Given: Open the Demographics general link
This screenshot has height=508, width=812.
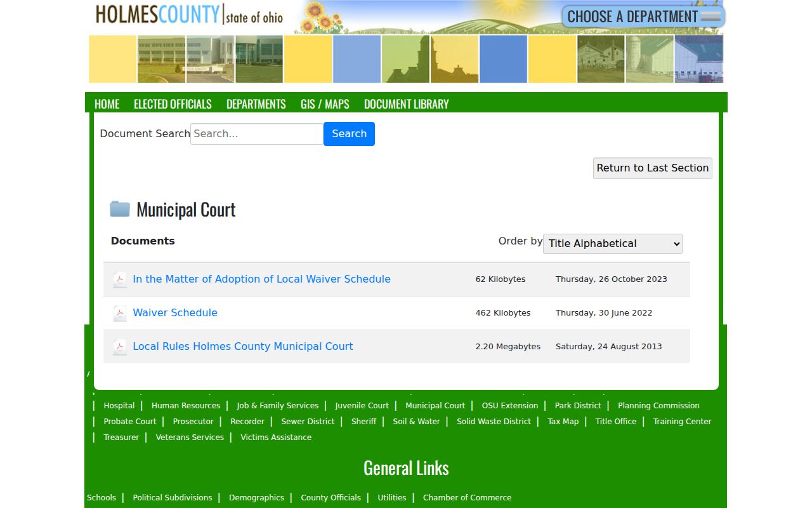Looking at the screenshot, I should [256, 498].
